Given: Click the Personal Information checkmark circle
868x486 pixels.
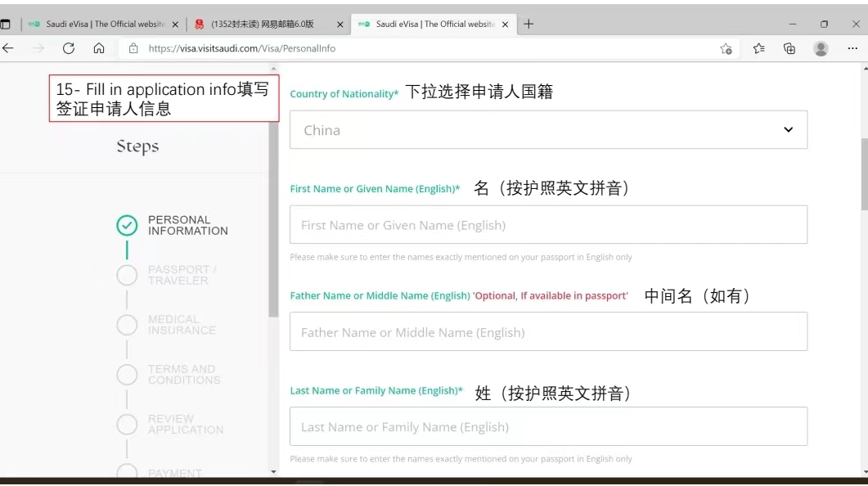Looking at the screenshot, I should (x=127, y=225).
